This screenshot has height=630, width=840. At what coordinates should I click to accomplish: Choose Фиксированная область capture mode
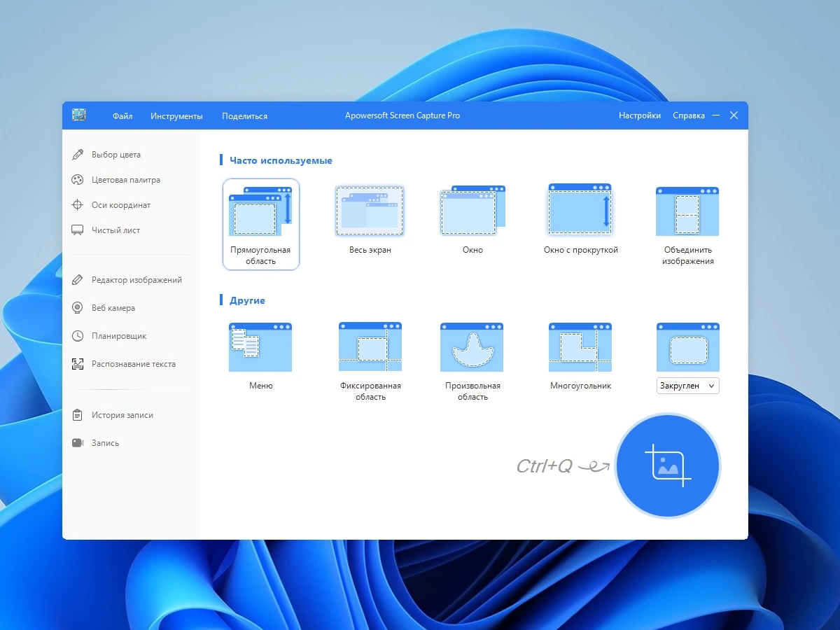tap(370, 347)
